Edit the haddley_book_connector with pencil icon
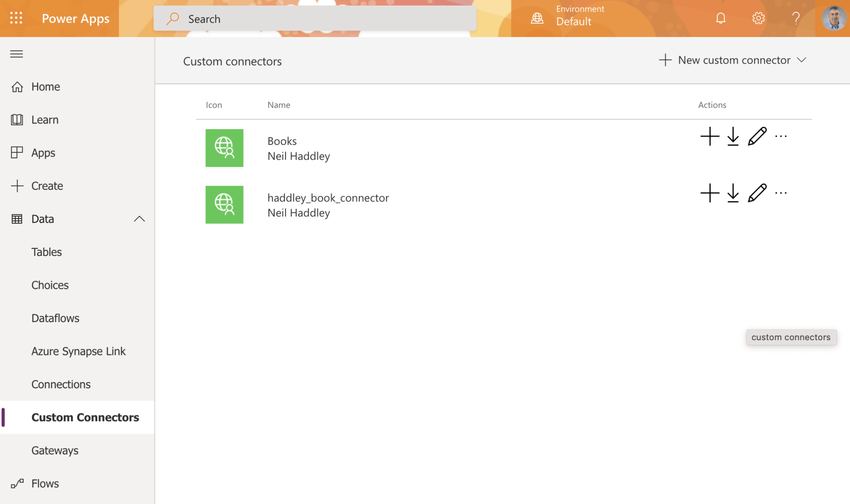 (757, 193)
